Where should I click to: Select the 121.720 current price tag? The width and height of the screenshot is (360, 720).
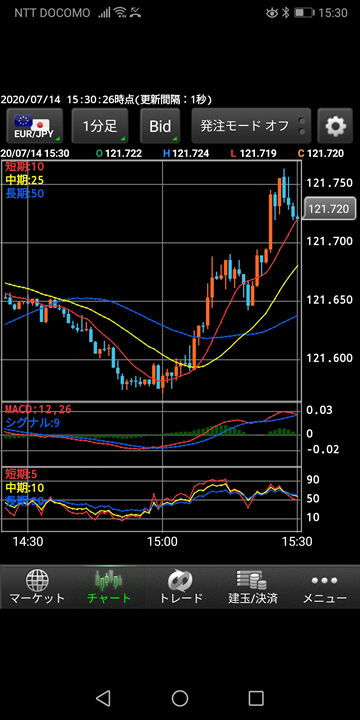tap(329, 209)
